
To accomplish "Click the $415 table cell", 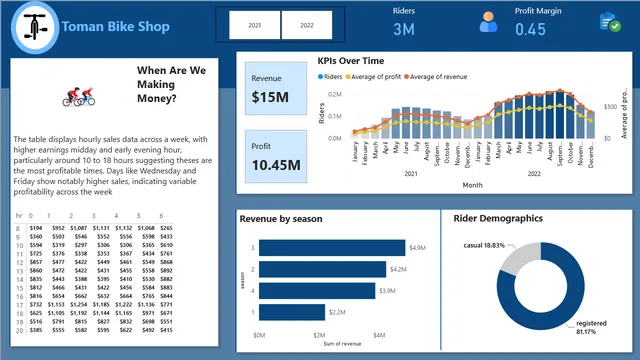I will (x=166, y=330).
